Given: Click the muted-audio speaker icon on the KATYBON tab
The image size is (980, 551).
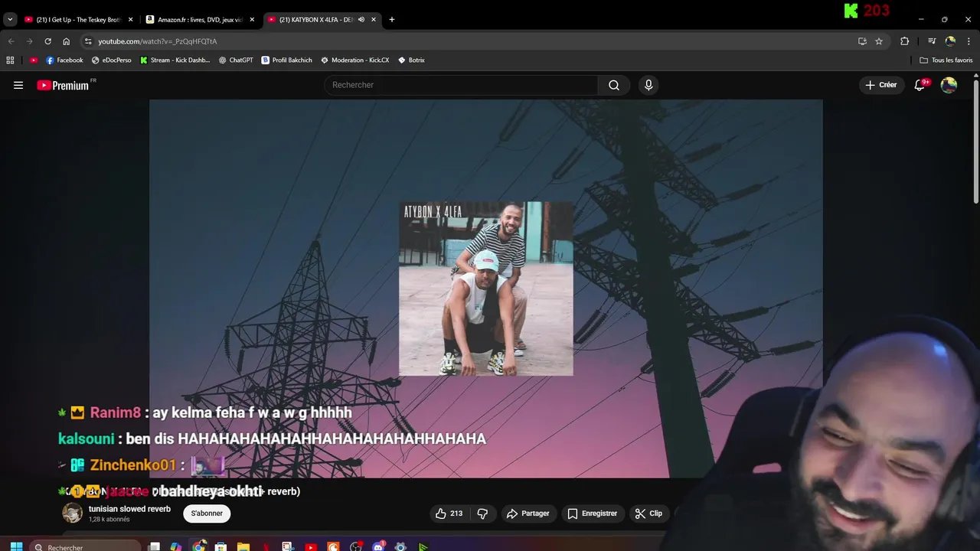Looking at the screenshot, I should point(361,19).
